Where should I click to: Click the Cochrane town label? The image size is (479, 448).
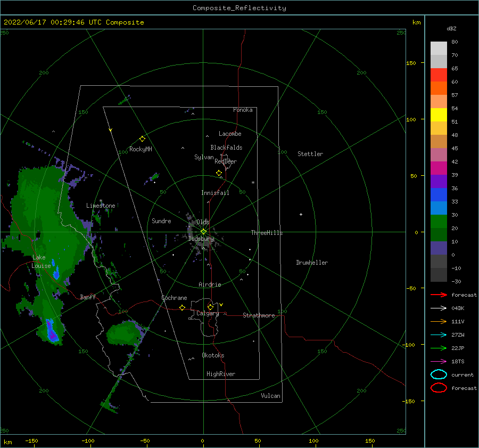tap(174, 298)
